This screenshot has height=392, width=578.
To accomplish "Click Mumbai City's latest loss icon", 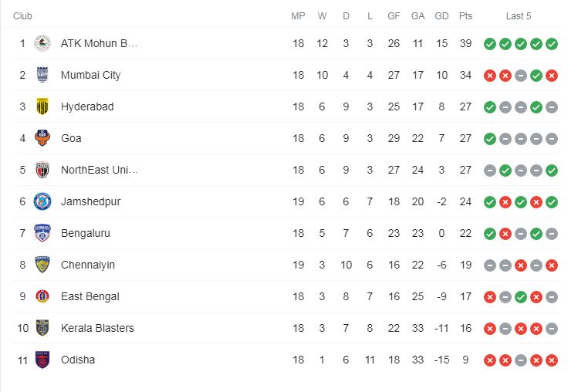I will tap(552, 76).
